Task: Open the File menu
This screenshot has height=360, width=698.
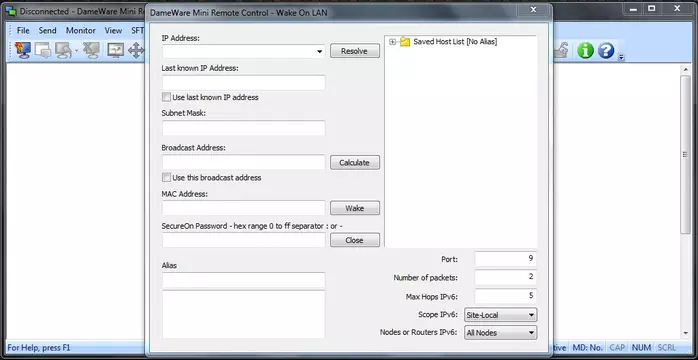Action: coord(23,31)
